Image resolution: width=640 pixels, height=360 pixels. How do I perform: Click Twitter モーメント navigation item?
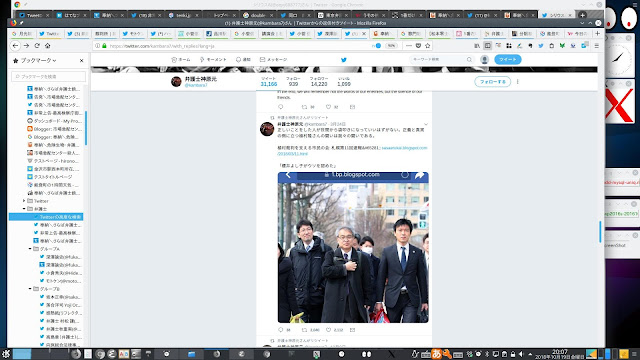tap(213, 60)
